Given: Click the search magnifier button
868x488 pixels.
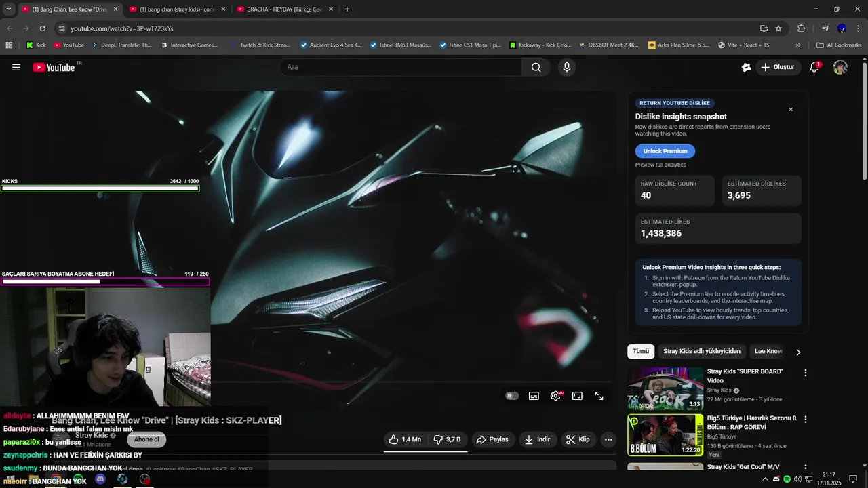Looking at the screenshot, I should 536,67.
